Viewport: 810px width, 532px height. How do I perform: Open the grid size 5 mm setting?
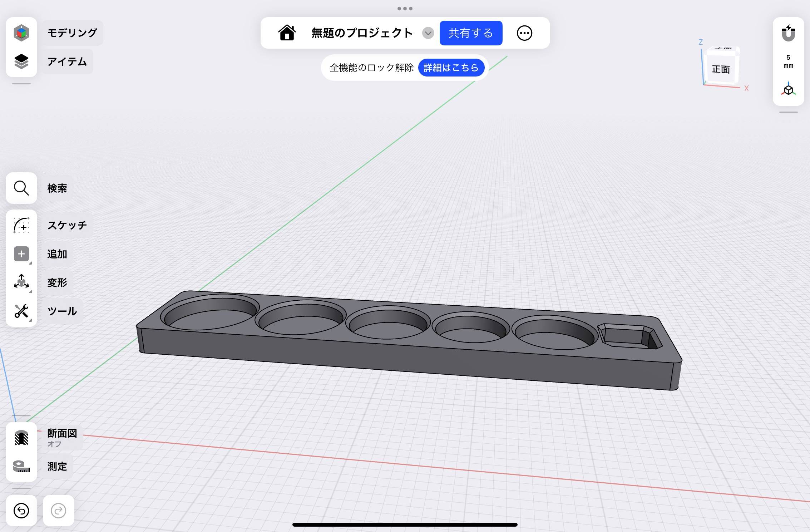point(788,61)
